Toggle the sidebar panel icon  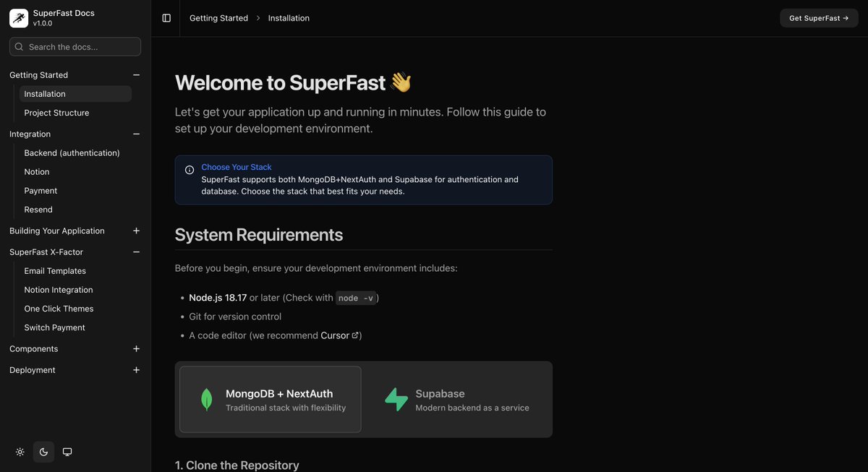[x=166, y=18]
